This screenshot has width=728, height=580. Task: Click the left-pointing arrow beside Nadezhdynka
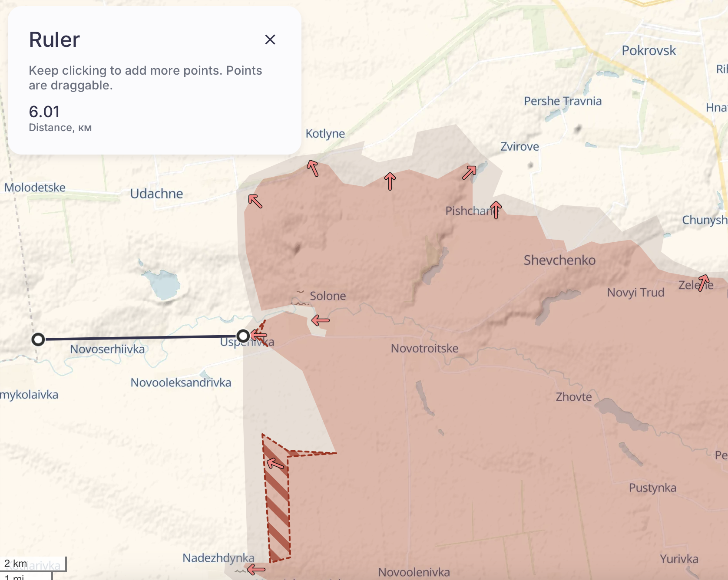(x=256, y=569)
